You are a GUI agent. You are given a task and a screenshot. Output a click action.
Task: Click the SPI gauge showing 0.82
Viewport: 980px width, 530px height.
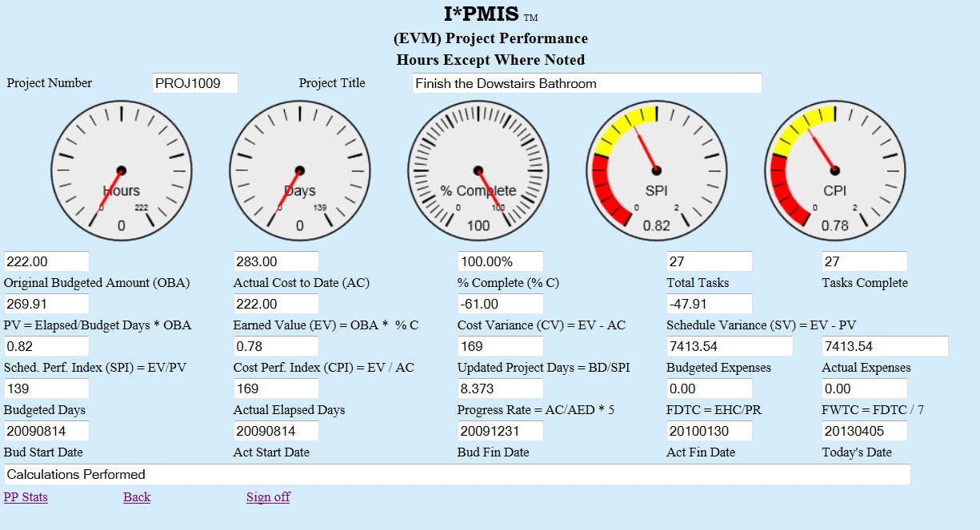(x=657, y=169)
